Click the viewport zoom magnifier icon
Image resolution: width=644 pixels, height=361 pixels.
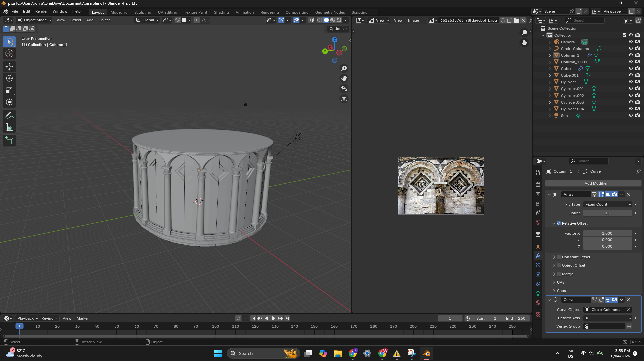click(344, 68)
